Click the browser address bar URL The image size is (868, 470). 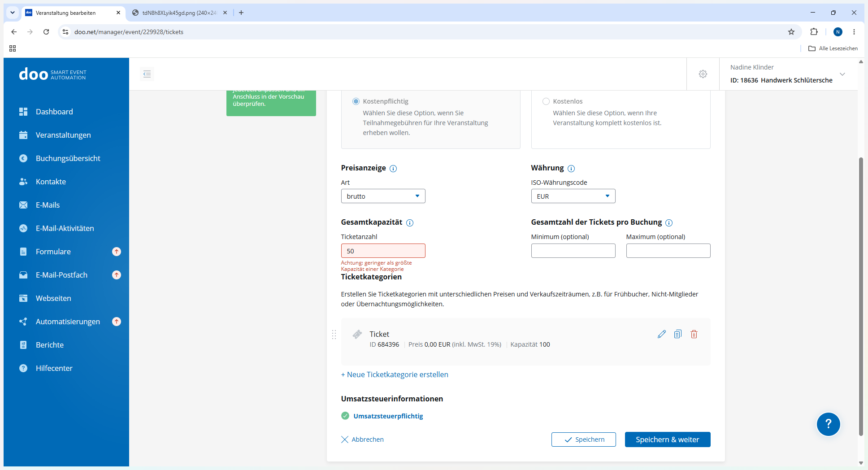(129, 32)
